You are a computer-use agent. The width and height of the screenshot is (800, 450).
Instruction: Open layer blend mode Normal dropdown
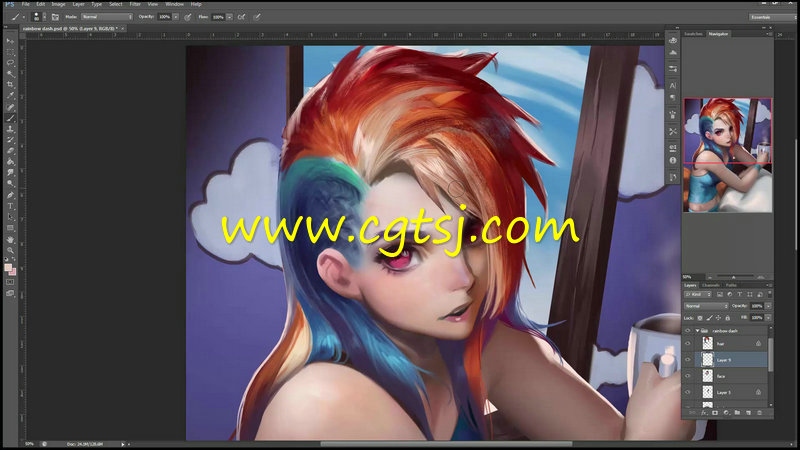[706, 306]
